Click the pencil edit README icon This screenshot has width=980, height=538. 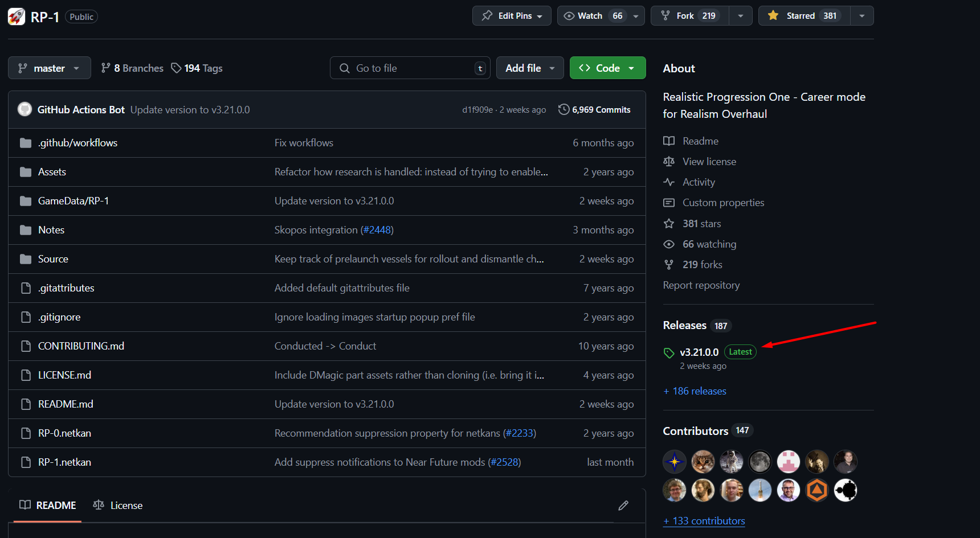click(623, 506)
